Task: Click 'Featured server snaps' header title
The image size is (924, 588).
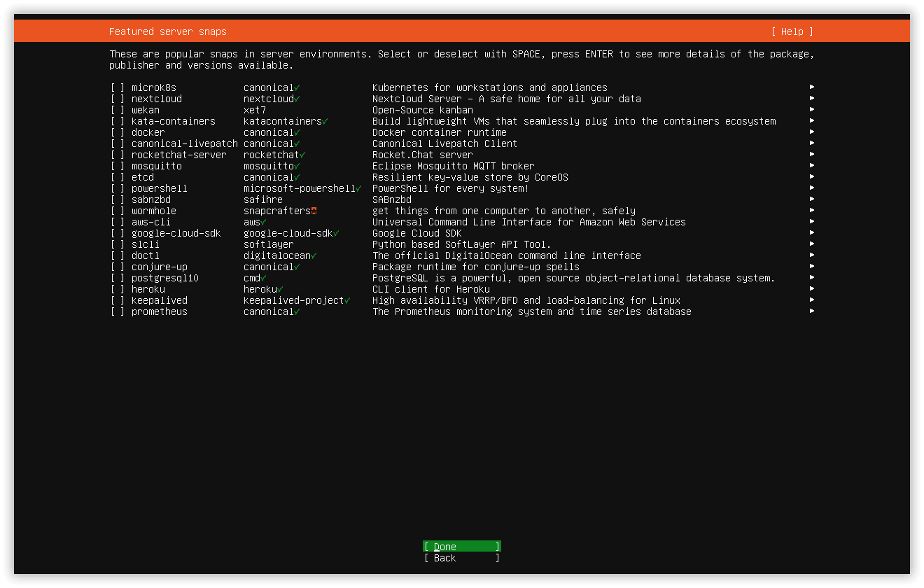Action: click(168, 31)
